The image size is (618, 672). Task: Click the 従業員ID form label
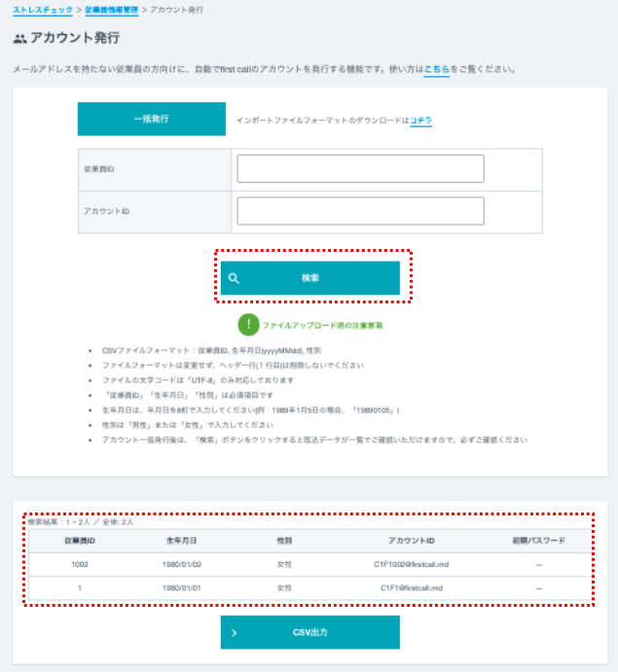point(99,169)
